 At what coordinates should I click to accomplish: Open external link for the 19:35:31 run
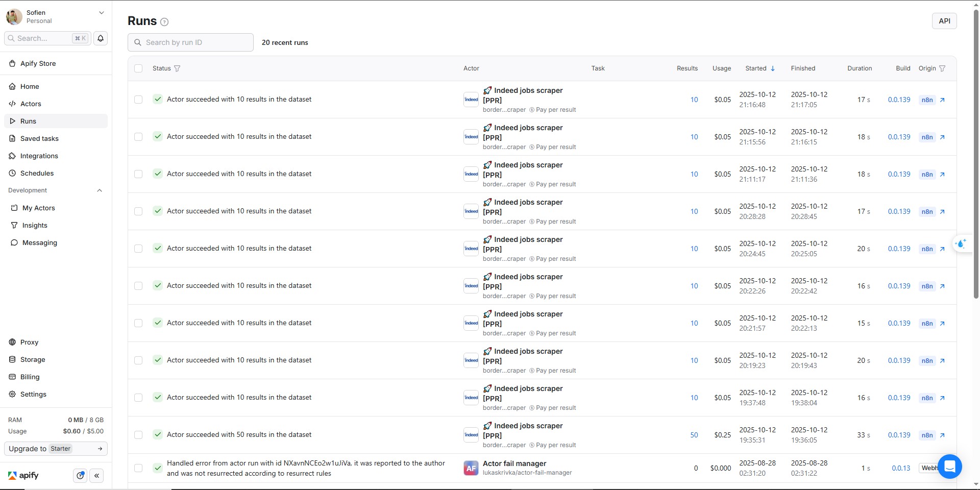(942, 435)
